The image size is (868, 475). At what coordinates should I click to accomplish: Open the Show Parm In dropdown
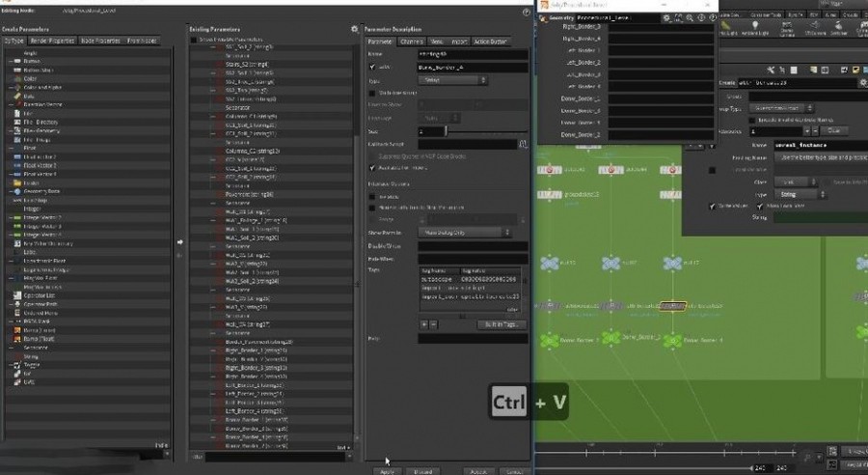(465, 233)
